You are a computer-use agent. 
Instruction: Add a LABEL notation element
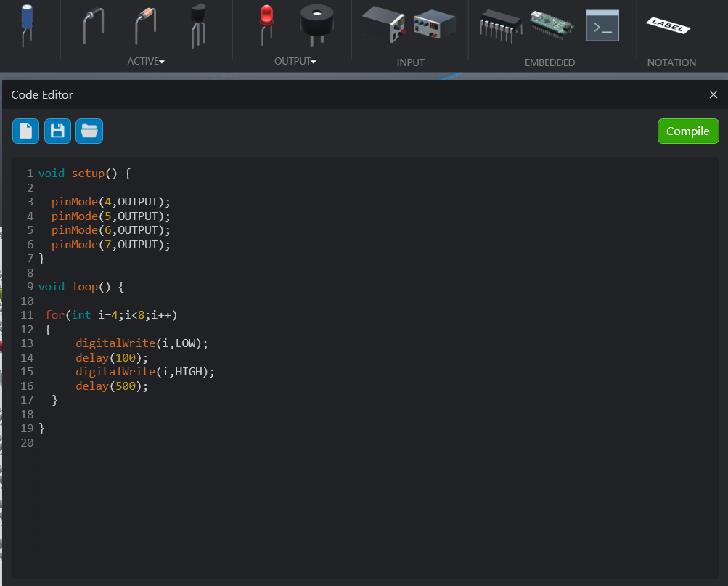(668, 25)
